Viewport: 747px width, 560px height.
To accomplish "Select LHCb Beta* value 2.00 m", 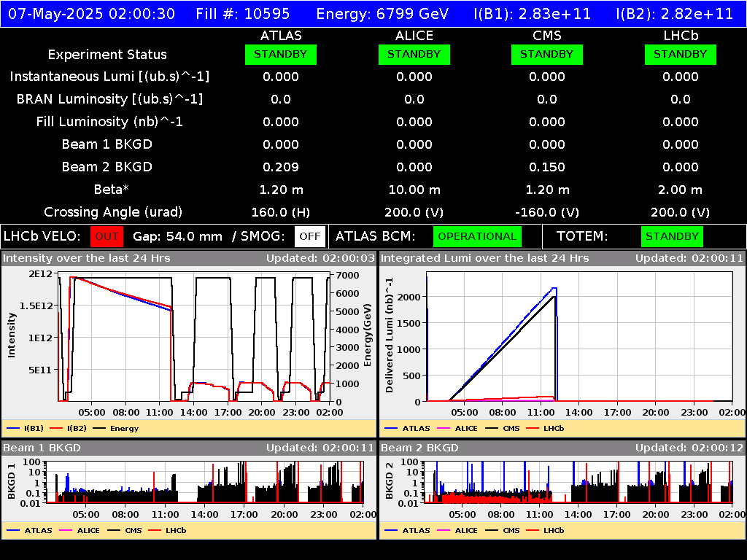I will pos(681,190).
